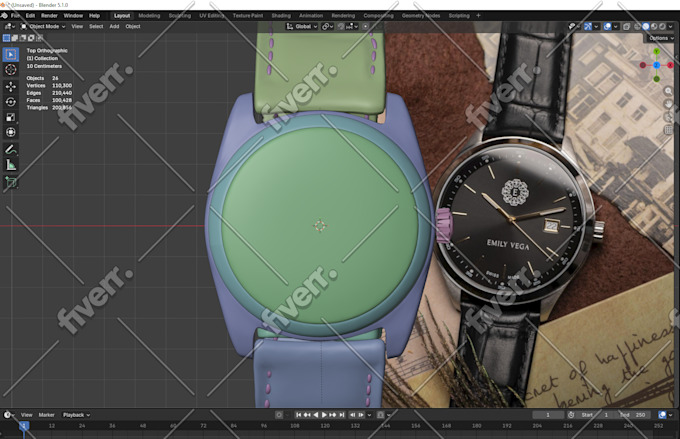Select the Rotate tool
This screenshot has width=680, height=439.
(10, 102)
